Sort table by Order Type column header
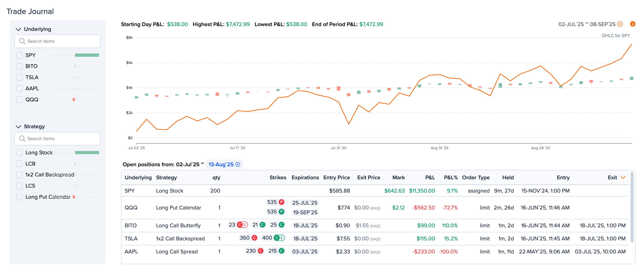 (x=476, y=177)
